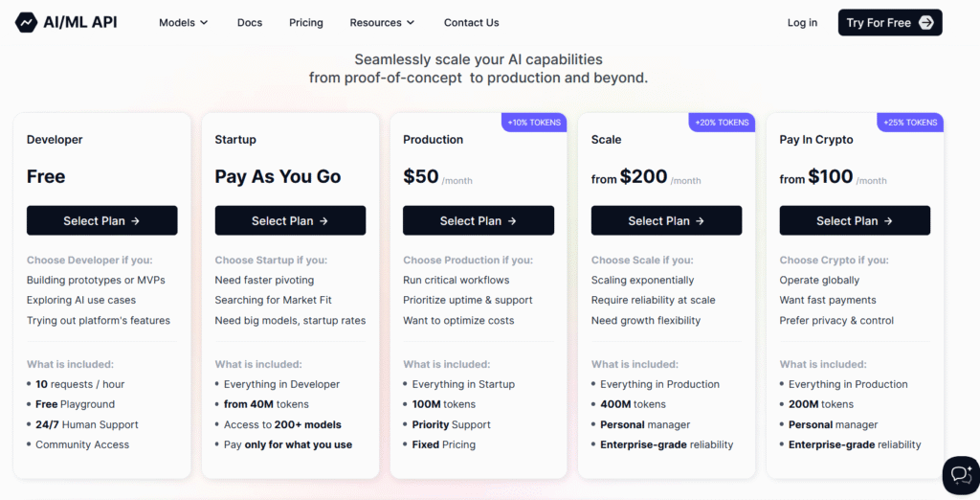Click the AI/ML API brand name text
The image size is (980, 500).
coord(80,23)
